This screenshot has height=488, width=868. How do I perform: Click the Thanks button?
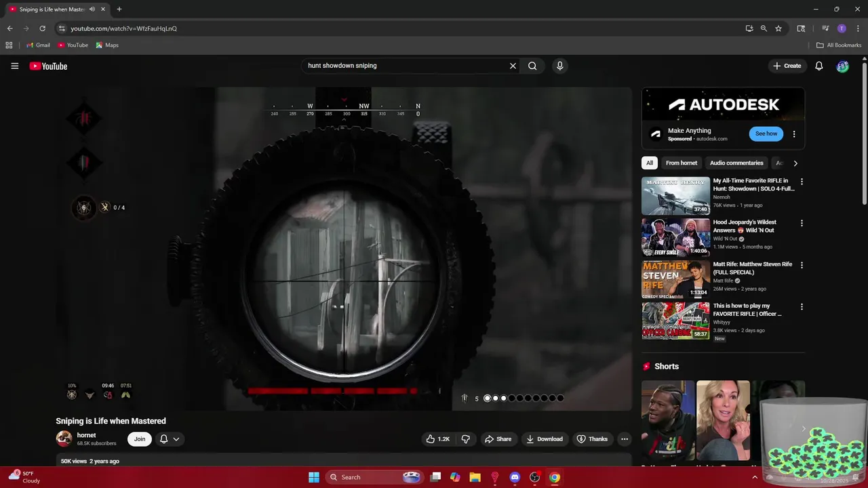click(592, 439)
